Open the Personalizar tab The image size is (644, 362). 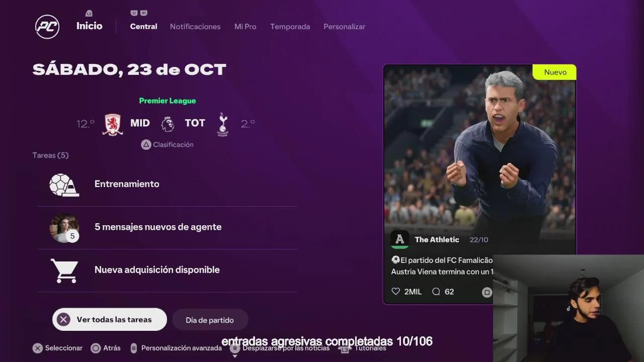pyautogui.click(x=344, y=27)
